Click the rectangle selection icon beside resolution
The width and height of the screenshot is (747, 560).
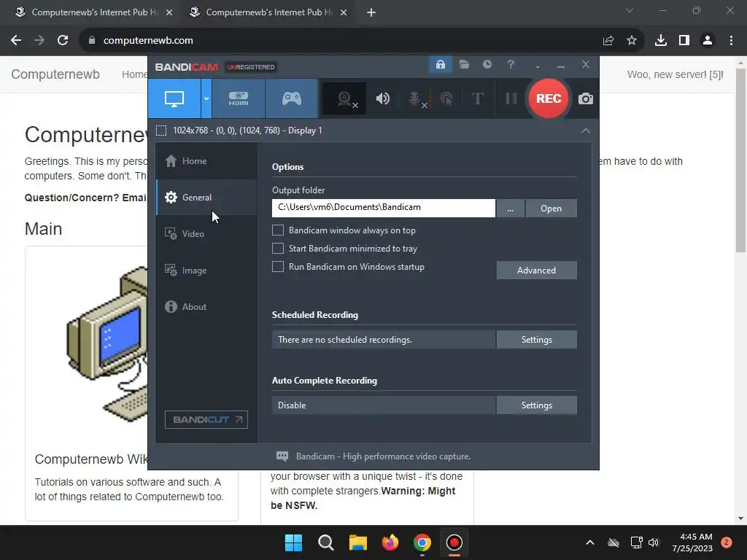(x=161, y=131)
